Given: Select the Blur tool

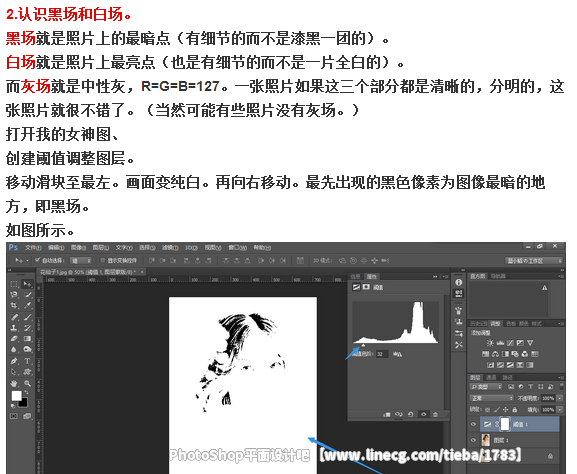Looking at the screenshot, I should pyautogui.click(x=14, y=349).
